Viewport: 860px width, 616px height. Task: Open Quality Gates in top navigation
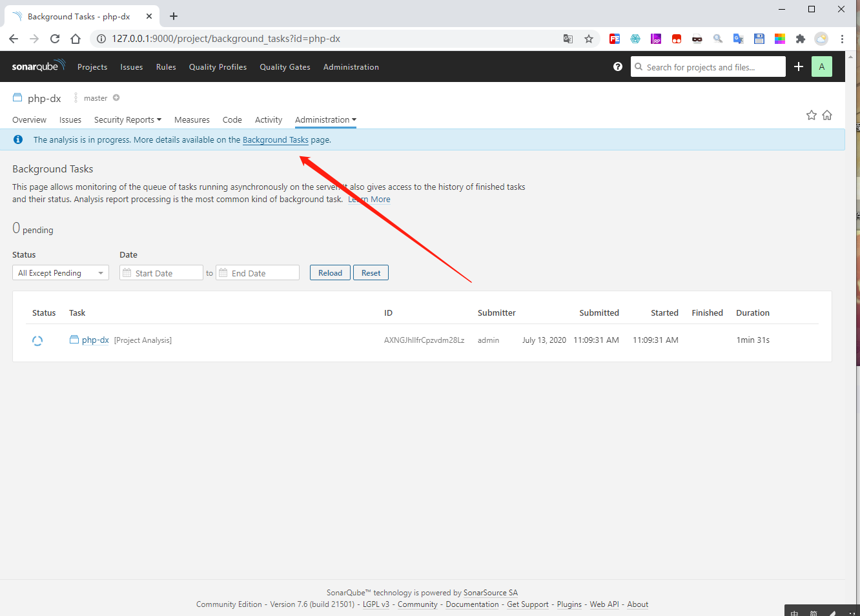pyautogui.click(x=285, y=67)
